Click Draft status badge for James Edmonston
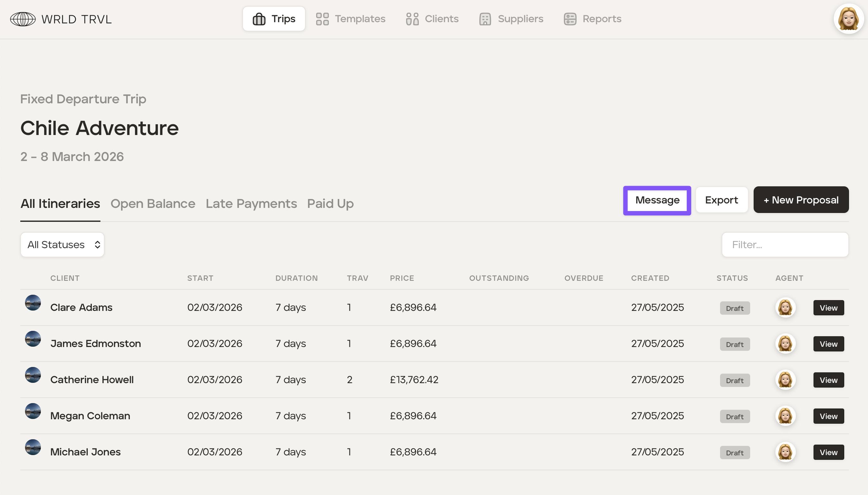 734,344
